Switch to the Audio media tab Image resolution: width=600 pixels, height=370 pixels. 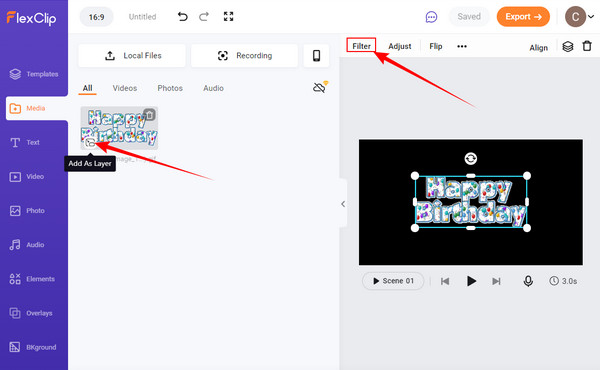point(213,88)
